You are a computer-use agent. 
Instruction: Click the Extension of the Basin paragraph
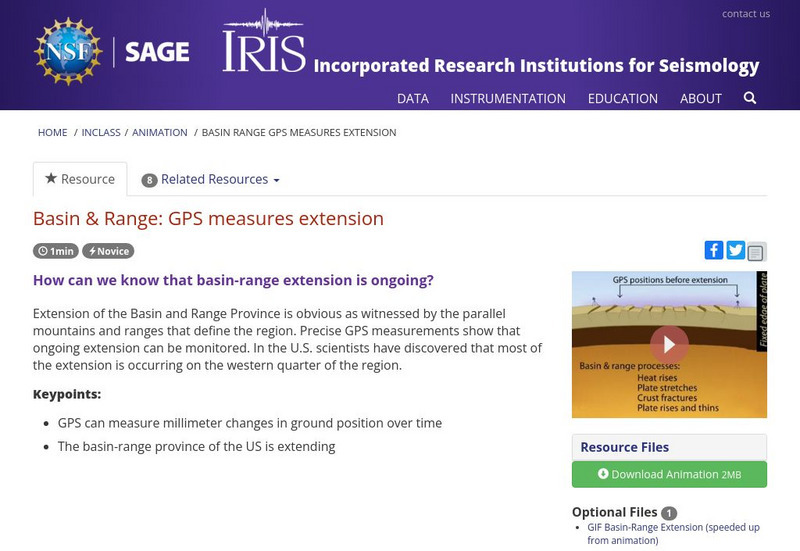pyautogui.click(x=287, y=339)
